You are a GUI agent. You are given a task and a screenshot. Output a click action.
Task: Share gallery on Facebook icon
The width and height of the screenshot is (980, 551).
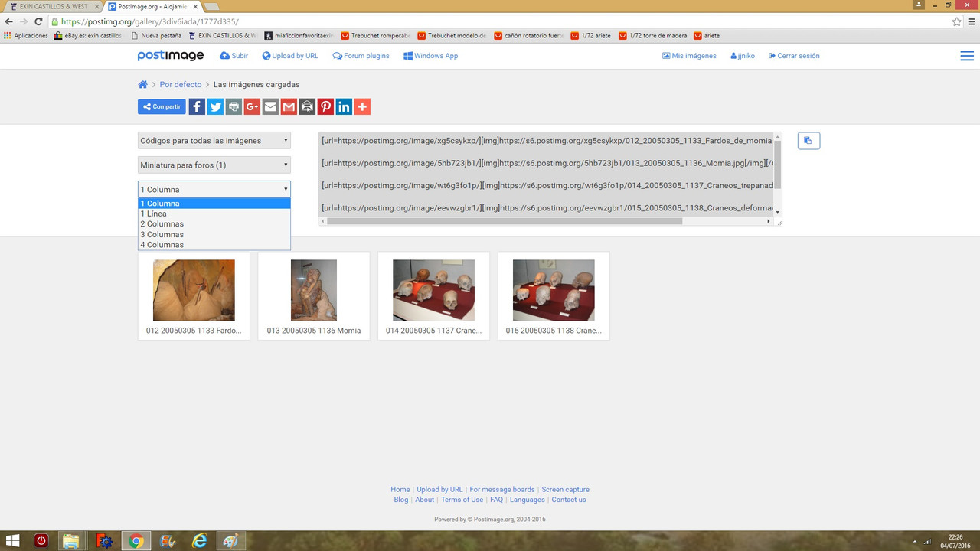[x=197, y=107]
